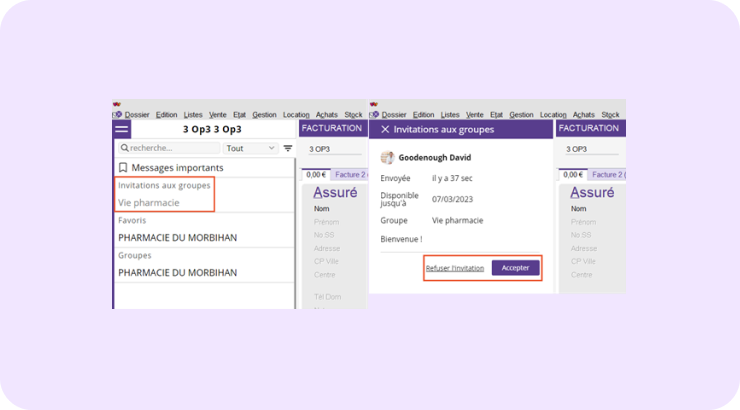Screen dimensions: 740x410
Task: Click Goodenough David's avatar picture
Action: coord(387,157)
